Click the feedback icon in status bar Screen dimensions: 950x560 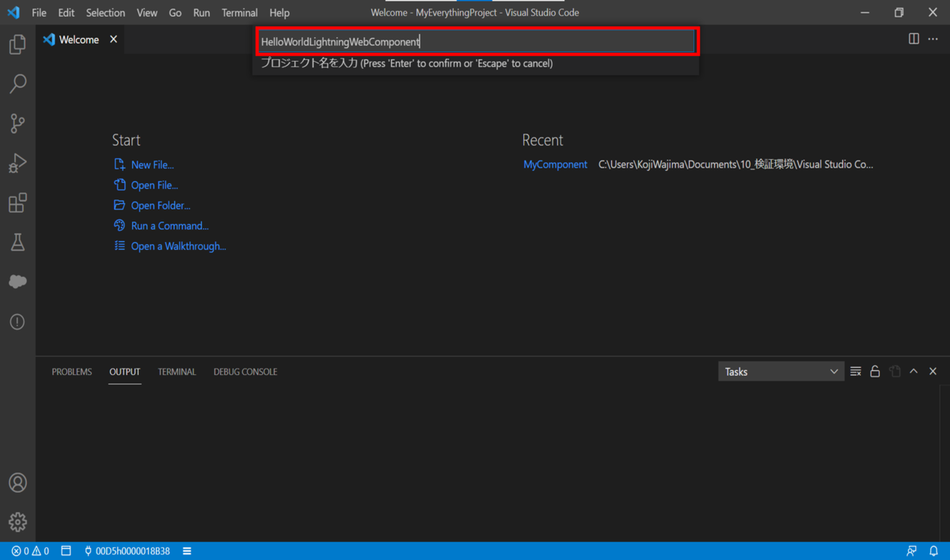click(912, 551)
